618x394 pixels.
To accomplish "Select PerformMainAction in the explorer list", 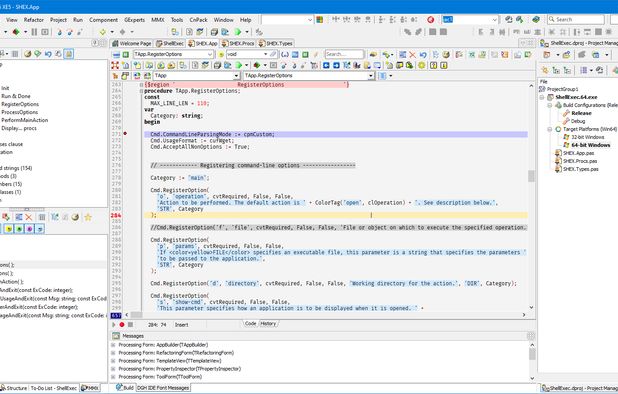I will coord(24,120).
